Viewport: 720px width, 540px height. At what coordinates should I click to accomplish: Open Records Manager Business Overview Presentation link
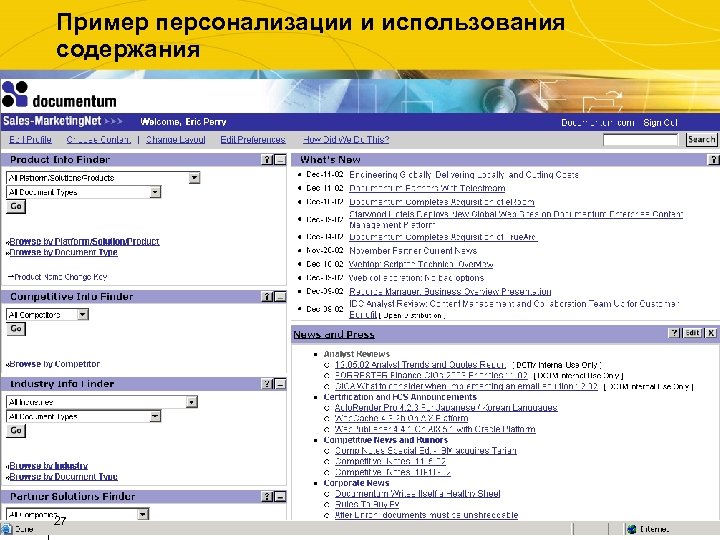(x=450, y=292)
